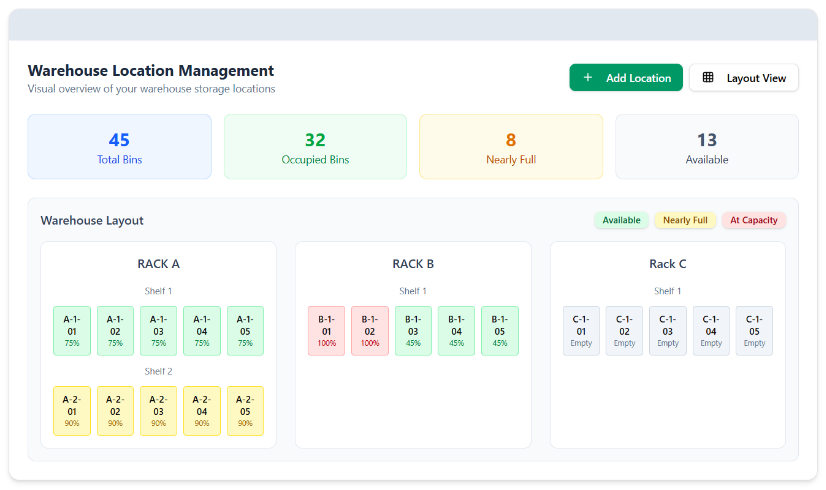Open the Layout View button
This screenshot has width=826, height=490.
pos(743,78)
